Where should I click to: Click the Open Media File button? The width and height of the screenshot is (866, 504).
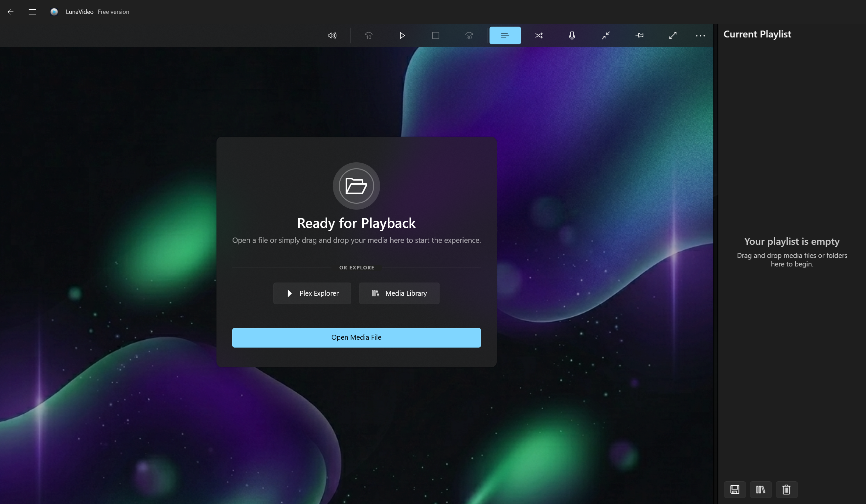click(x=356, y=338)
